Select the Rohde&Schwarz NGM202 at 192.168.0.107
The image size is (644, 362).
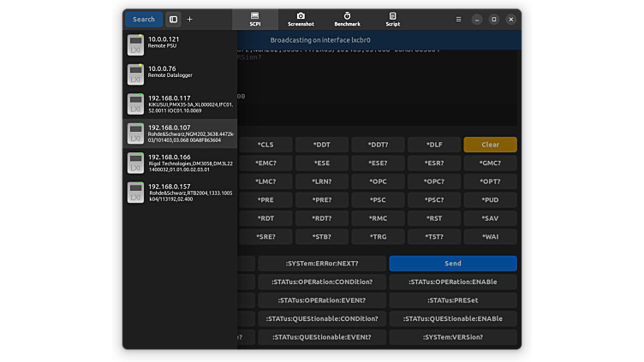pyautogui.click(x=180, y=134)
